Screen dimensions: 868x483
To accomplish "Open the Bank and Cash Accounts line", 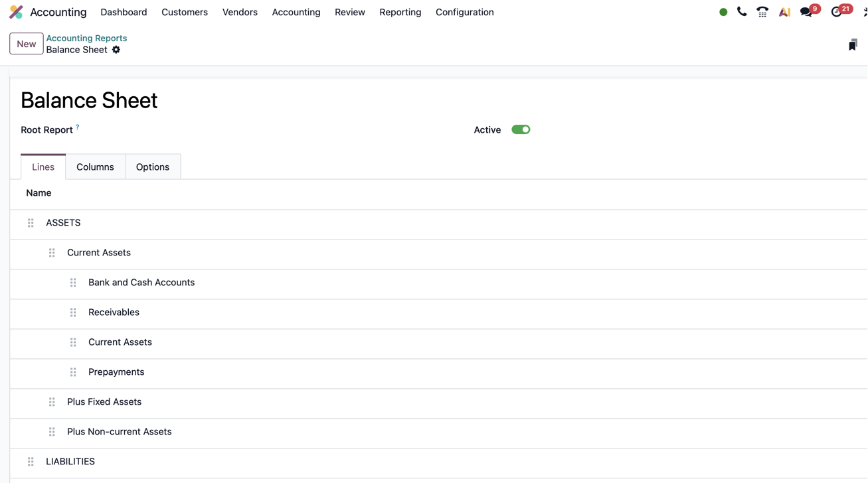I will click(x=141, y=283).
